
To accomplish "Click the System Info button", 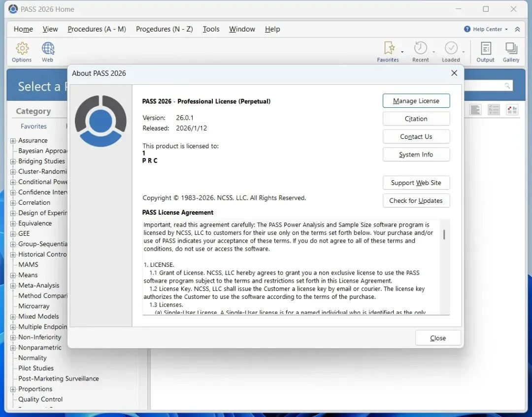I will pyautogui.click(x=416, y=155).
